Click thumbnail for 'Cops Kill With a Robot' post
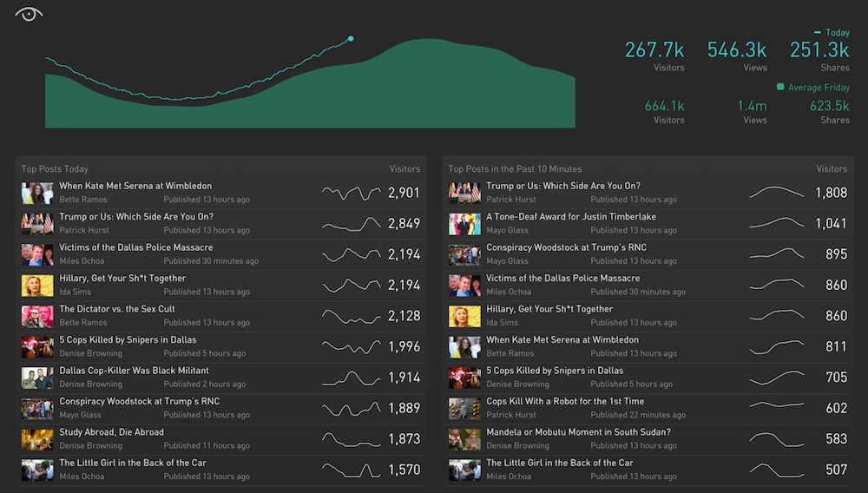 click(x=464, y=408)
